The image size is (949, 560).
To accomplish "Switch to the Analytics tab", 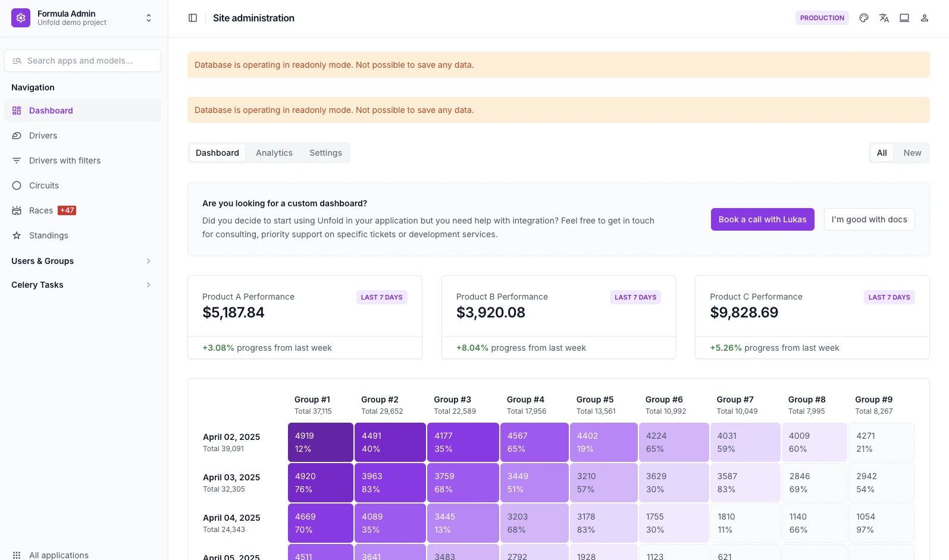I will [274, 153].
